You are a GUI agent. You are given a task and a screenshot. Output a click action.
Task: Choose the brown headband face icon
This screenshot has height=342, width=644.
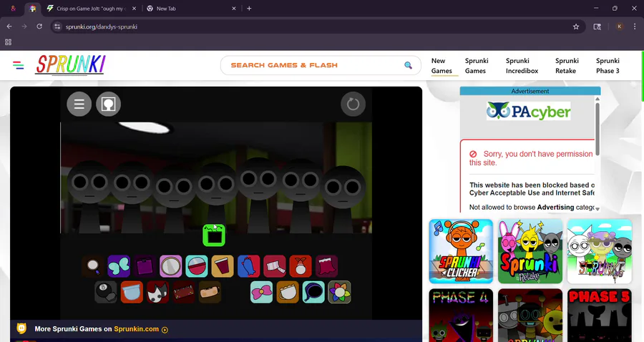click(x=210, y=292)
